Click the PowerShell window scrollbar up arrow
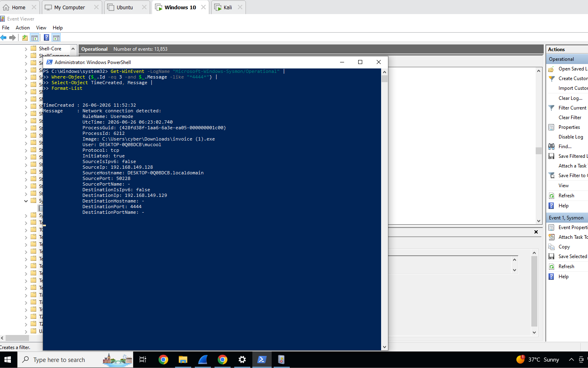The height and width of the screenshot is (368, 588). [384, 72]
